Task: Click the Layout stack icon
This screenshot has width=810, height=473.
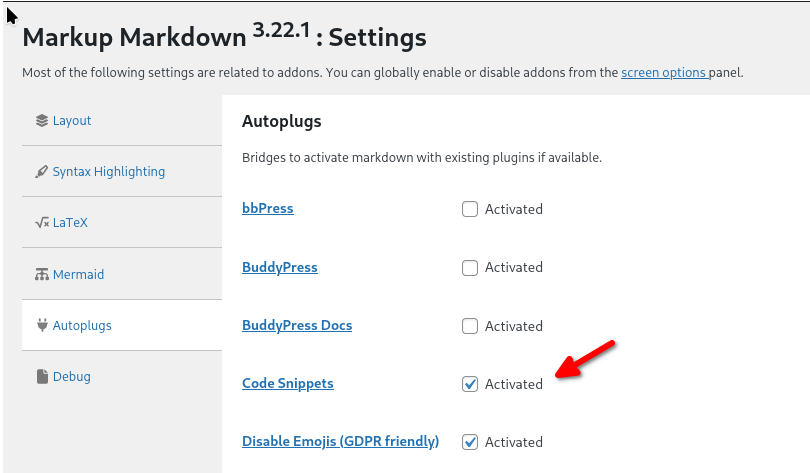Action: (41, 121)
